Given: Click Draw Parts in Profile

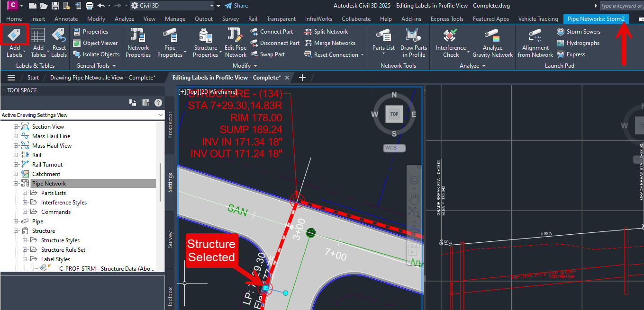Looking at the screenshot, I should click(x=414, y=43).
